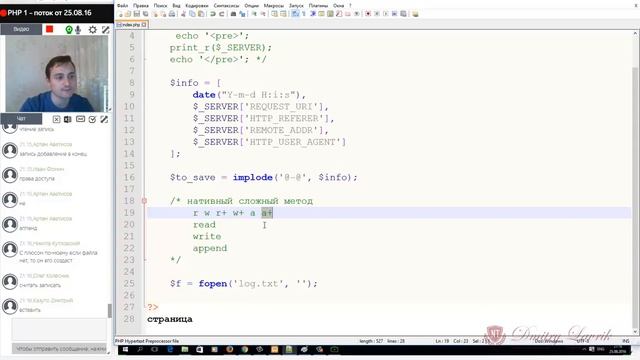Screen dimensions: 640x360
Task: Click the editor scrollbar up arrow
Action: [636, 33]
